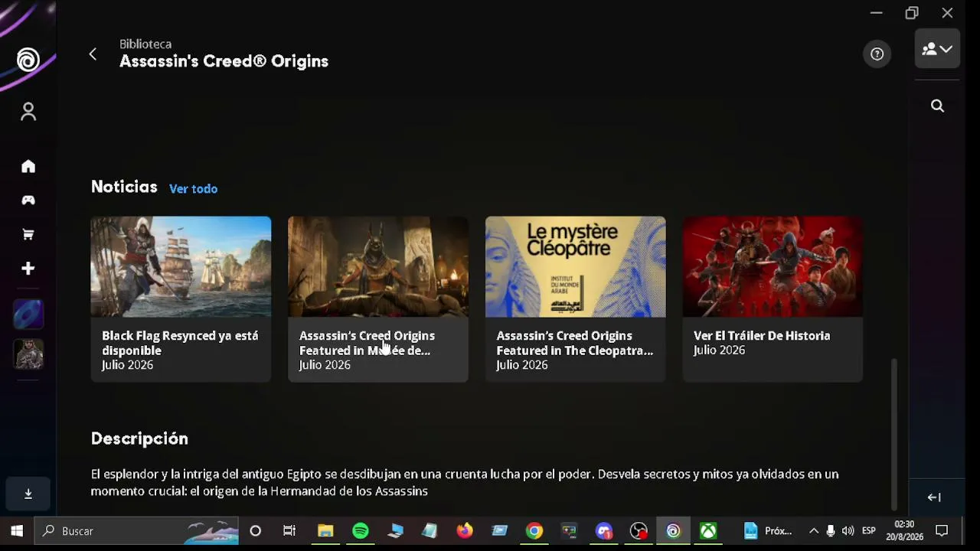Open the user profile icon in sidebar

28,112
